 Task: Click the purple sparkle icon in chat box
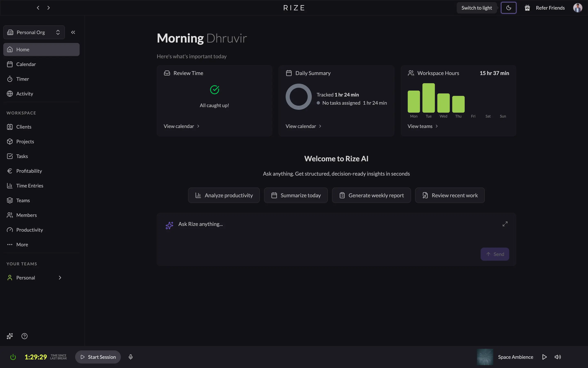(169, 225)
